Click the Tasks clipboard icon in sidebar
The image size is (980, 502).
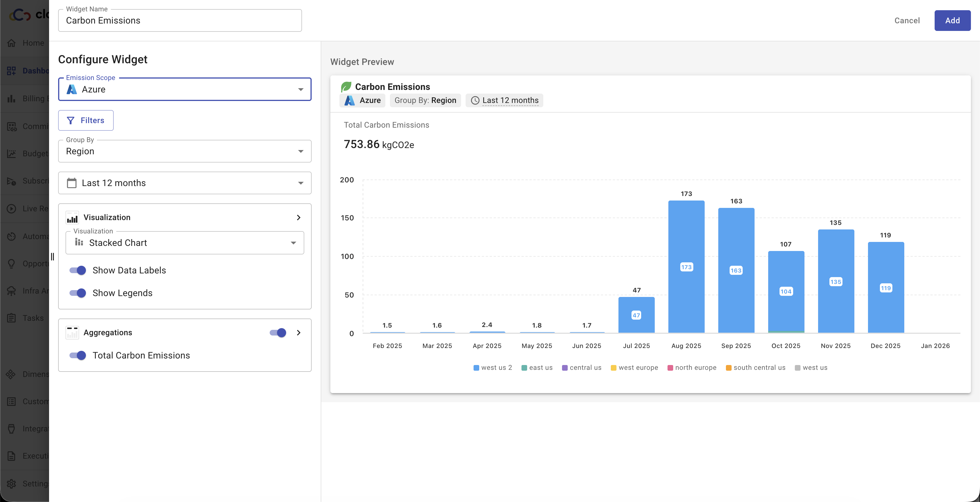pyautogui.click(x=11, y=318)
